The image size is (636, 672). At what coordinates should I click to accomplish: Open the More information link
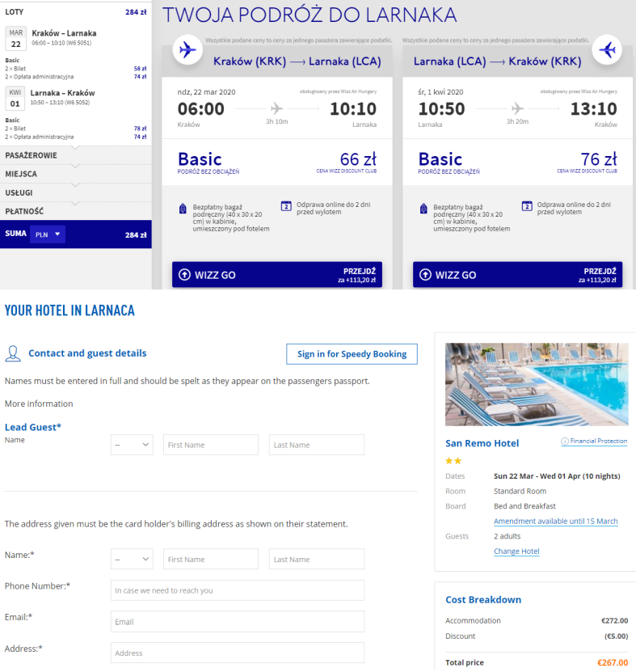[39, 404]
